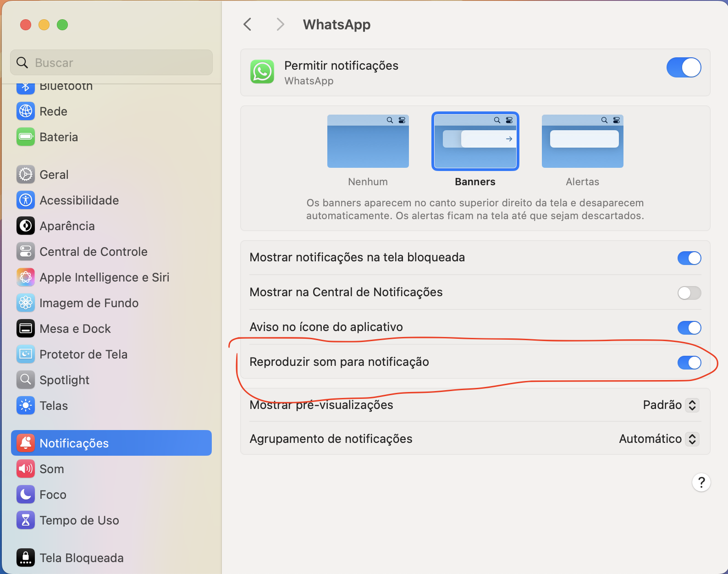Open Foco settings
728x574 pixels.
tap(111, 494)
